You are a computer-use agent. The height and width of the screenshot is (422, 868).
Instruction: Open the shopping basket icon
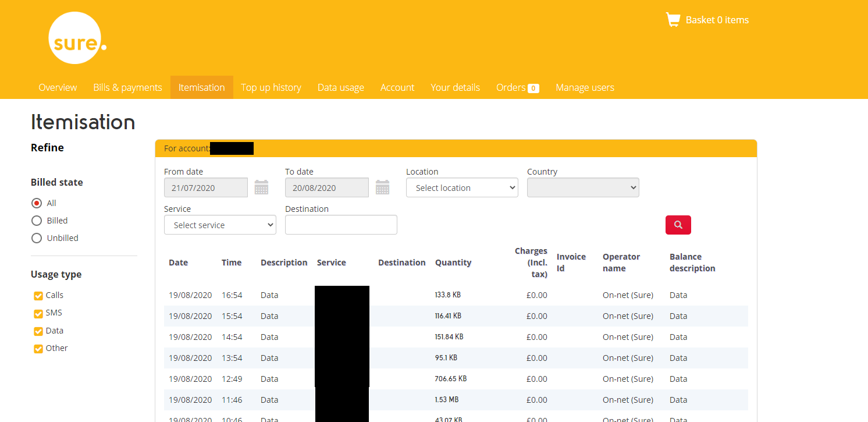(673, 20)
